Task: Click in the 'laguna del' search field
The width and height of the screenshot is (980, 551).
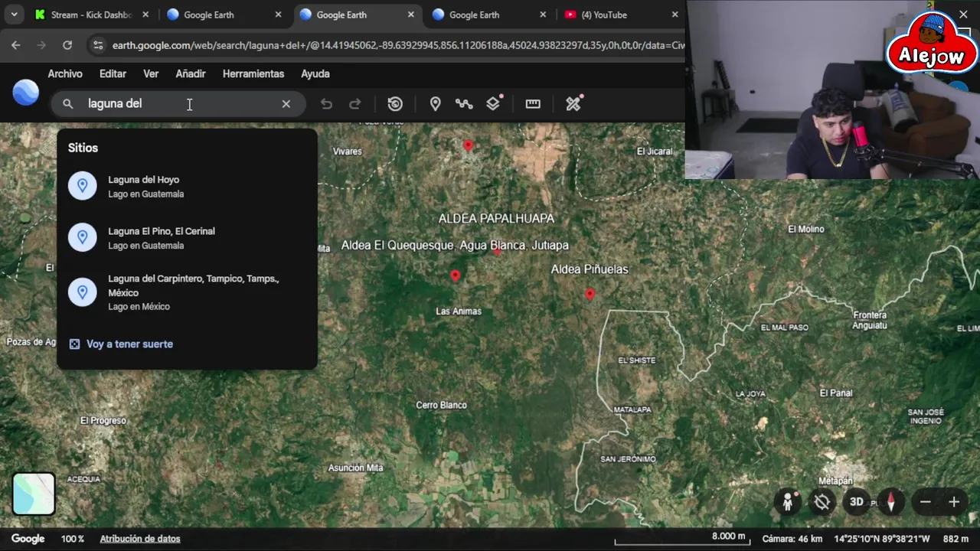Action: pos(180,104)
